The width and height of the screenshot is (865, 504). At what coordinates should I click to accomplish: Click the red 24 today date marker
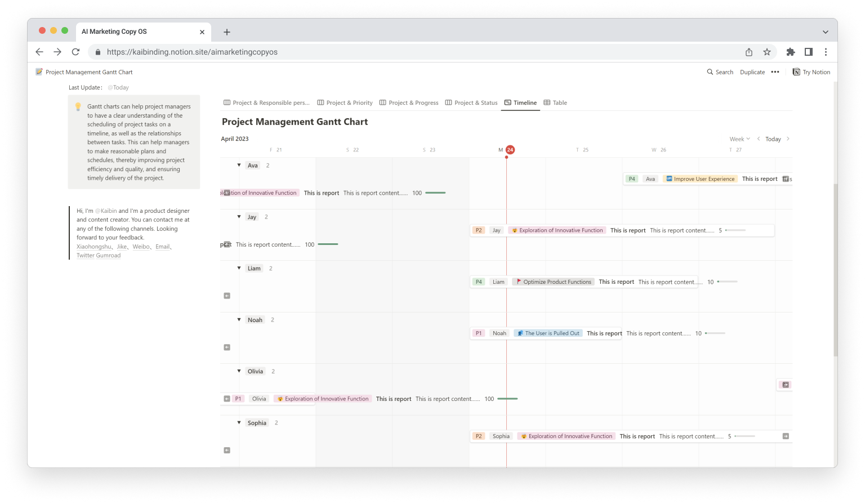coord(510,150)
